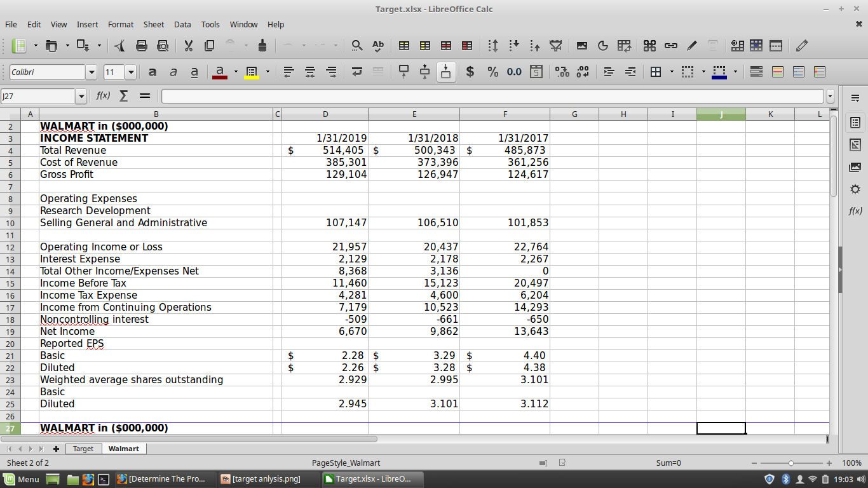Open Find & Replace magnifier icon
Screen dimensions: 868x488
point(358,46)
